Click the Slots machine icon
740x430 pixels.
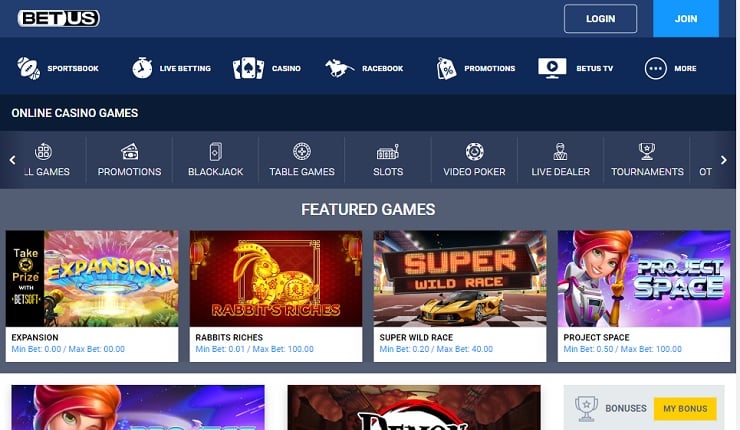[x=388, y=152]
